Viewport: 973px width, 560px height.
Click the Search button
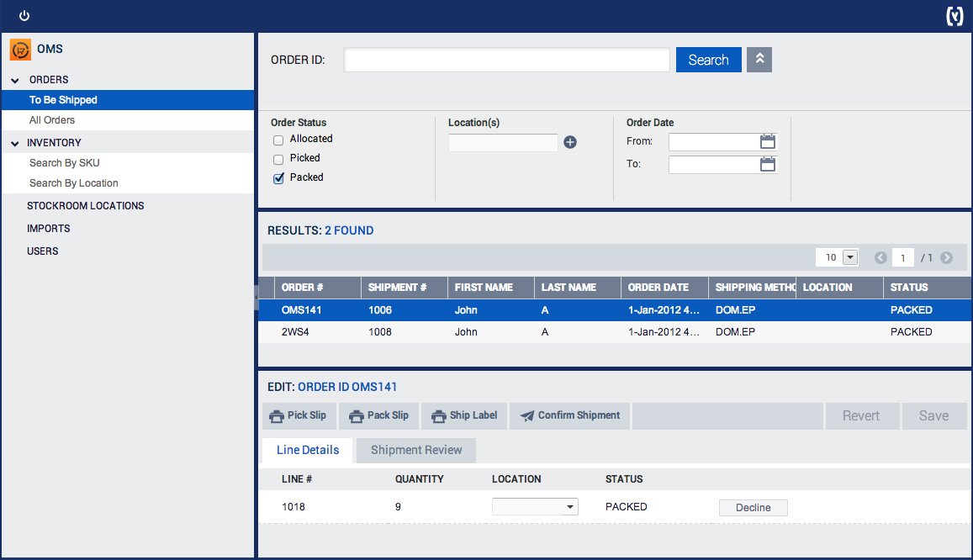coord(709,60)
